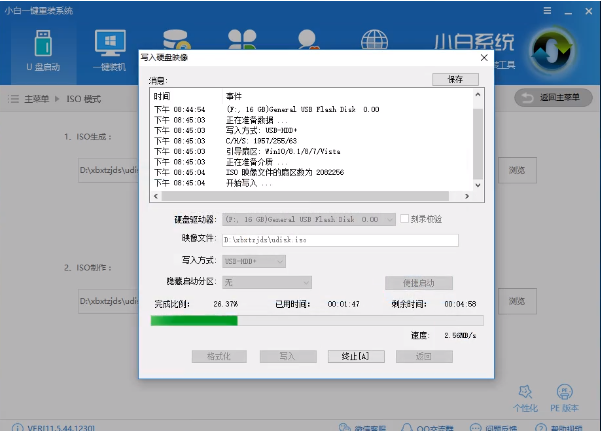The width and height of the screenshot is (602, 431).
Task: Close the 写入硬盘映像 dialog
Action: [x=483, y=57]
